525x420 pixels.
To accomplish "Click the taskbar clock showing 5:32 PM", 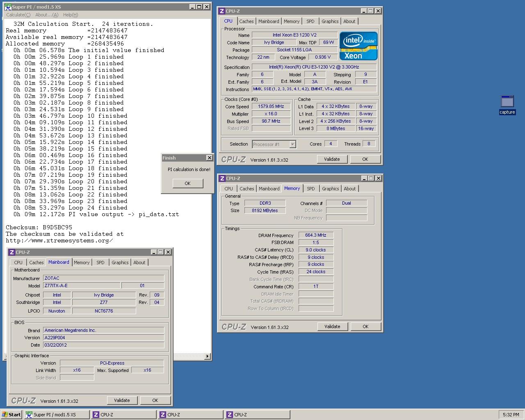I will 511,415.
